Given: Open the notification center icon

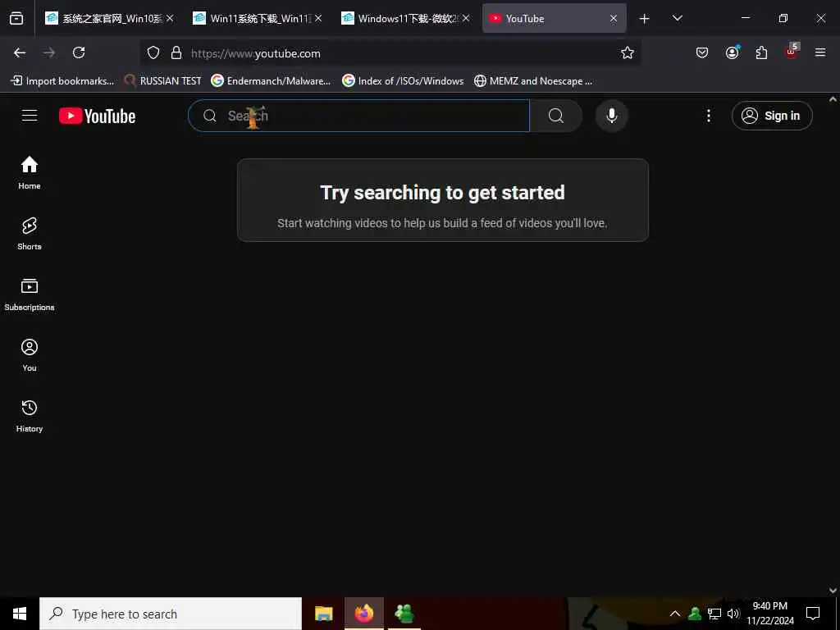Looking at the screenshot, I should pyautogui.click(x=813, y=614).
